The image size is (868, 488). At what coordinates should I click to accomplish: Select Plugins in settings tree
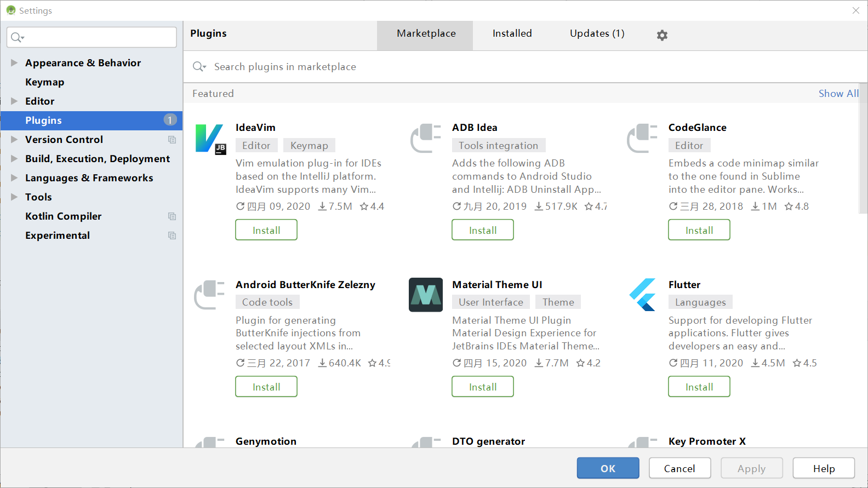click(91, 120)
